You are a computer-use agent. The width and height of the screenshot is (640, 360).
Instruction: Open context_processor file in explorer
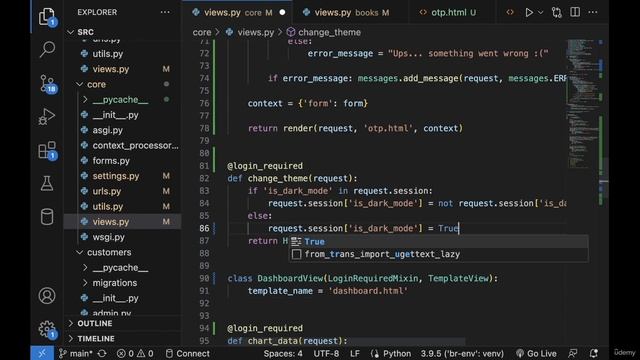point(135,145)
